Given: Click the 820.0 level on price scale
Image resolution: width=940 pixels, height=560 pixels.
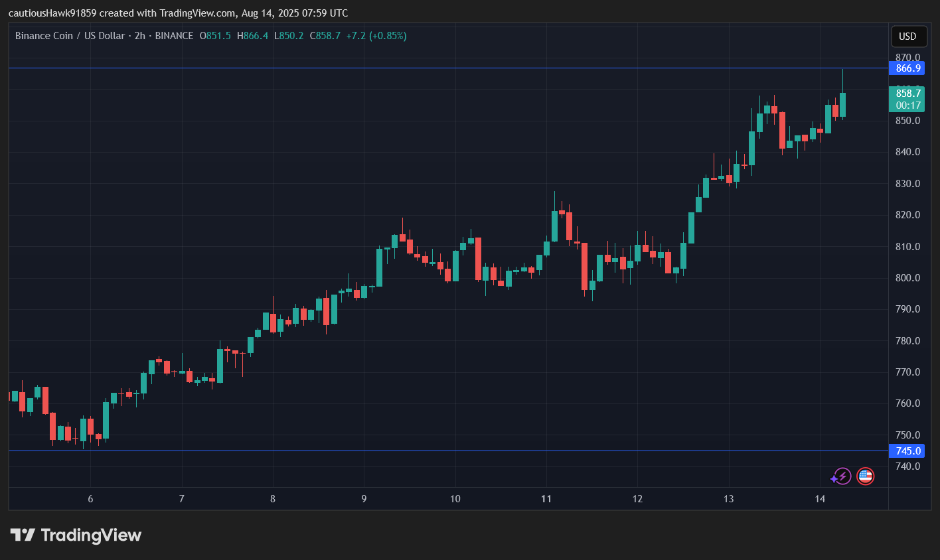Looking at the screenshot, I should click(x=907, y=214).
